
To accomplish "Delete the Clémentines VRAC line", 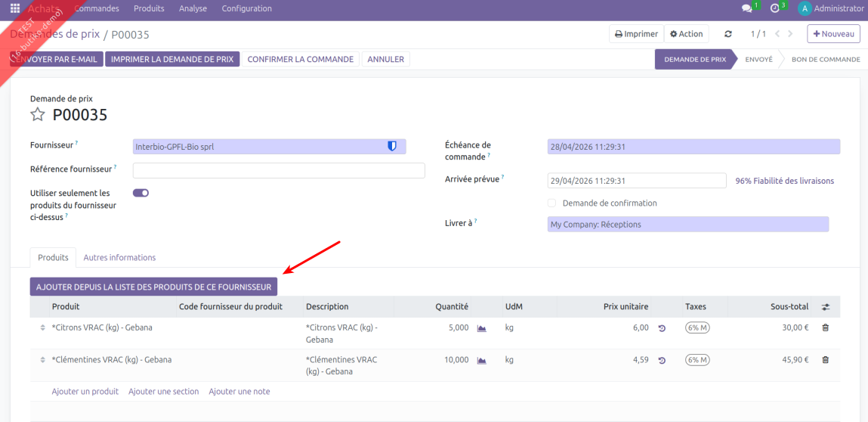I will [x=825, y=360].
